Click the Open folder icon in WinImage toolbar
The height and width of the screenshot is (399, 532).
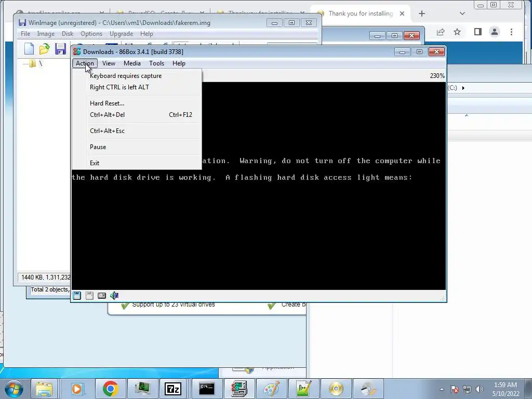point(45,49)
